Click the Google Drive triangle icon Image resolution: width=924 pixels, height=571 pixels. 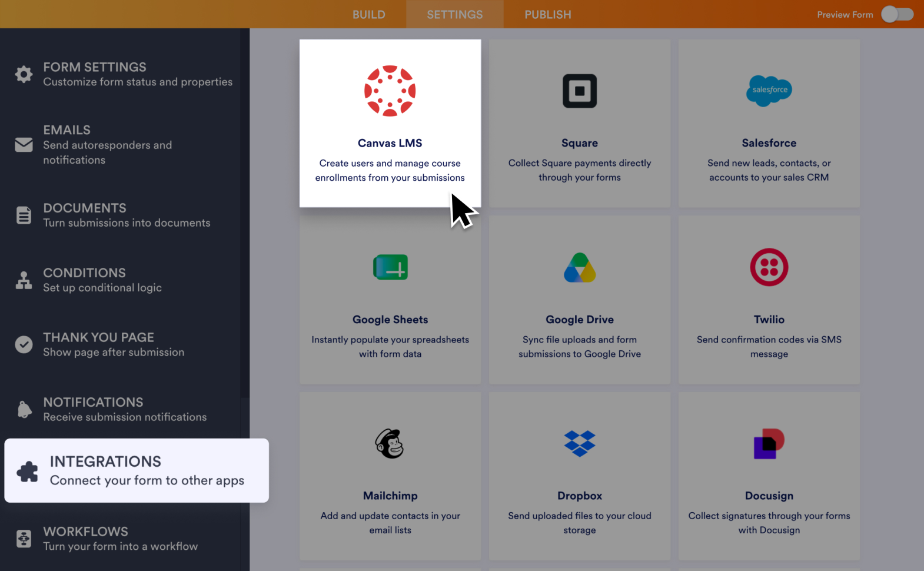coord(580,267)
